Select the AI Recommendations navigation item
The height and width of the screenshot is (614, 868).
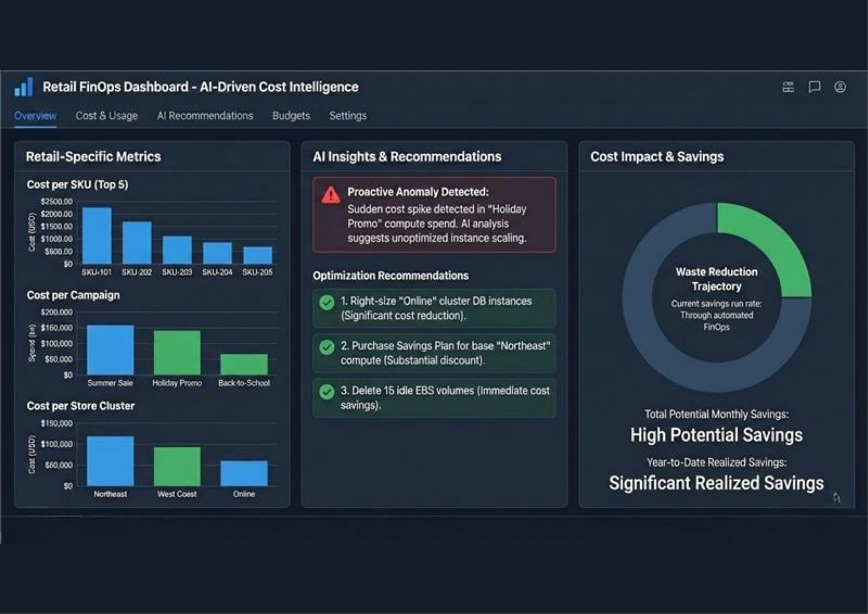pos(205,116)
